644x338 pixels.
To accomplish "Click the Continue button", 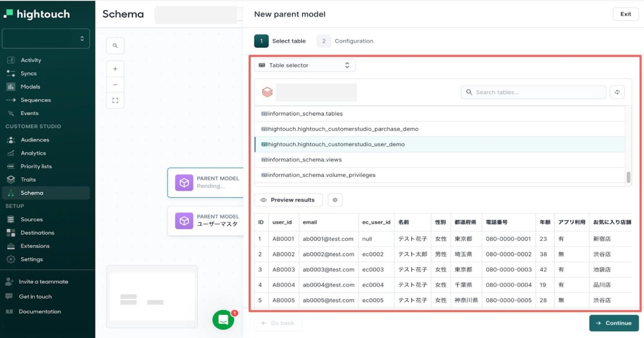I will [x=614, y=323].
